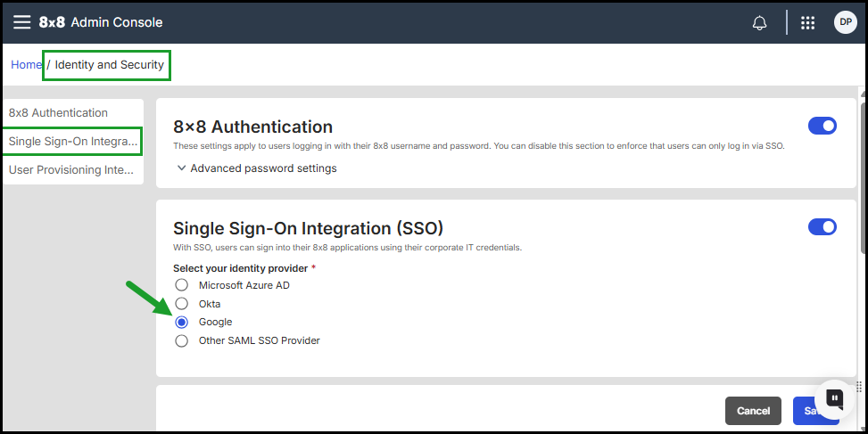Pick Other SAML SSO Provider option
The height and width of the screenshot is (434, 868).
[x=182, y=340]
